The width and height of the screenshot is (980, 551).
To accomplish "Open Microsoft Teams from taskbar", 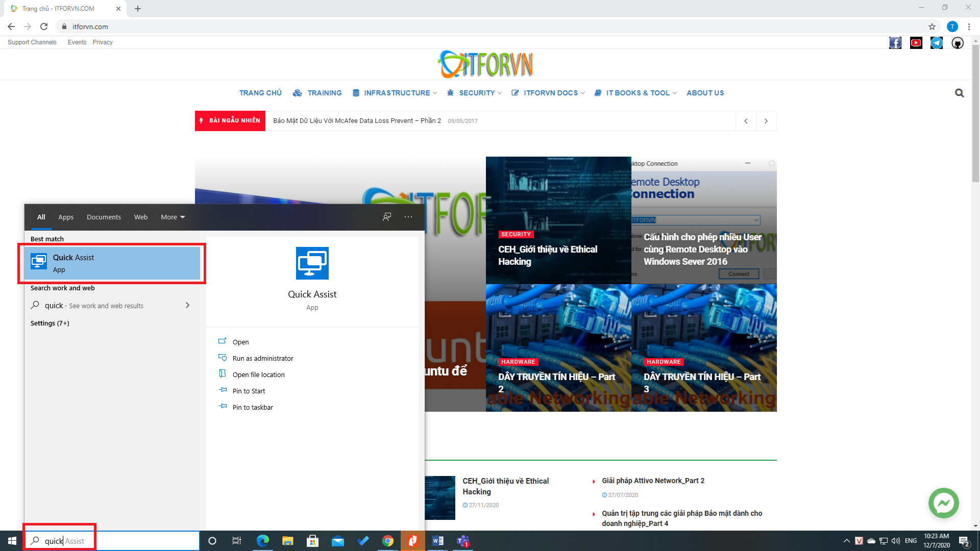I will click(463, 541).
